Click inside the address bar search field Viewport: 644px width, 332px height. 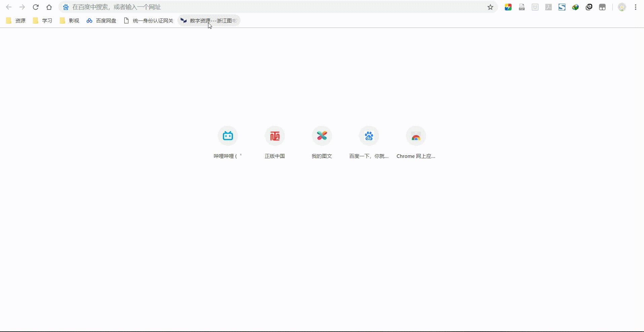tap(235, 7)
